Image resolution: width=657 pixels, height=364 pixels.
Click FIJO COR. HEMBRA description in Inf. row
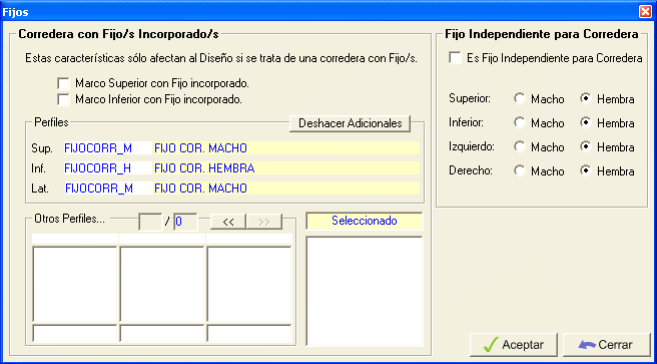286,168
